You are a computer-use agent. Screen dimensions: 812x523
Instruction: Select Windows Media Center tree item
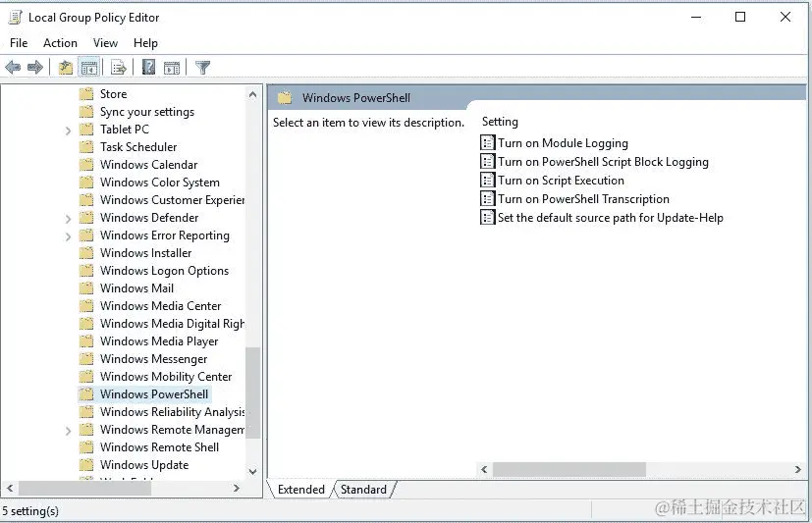(161, 306)
